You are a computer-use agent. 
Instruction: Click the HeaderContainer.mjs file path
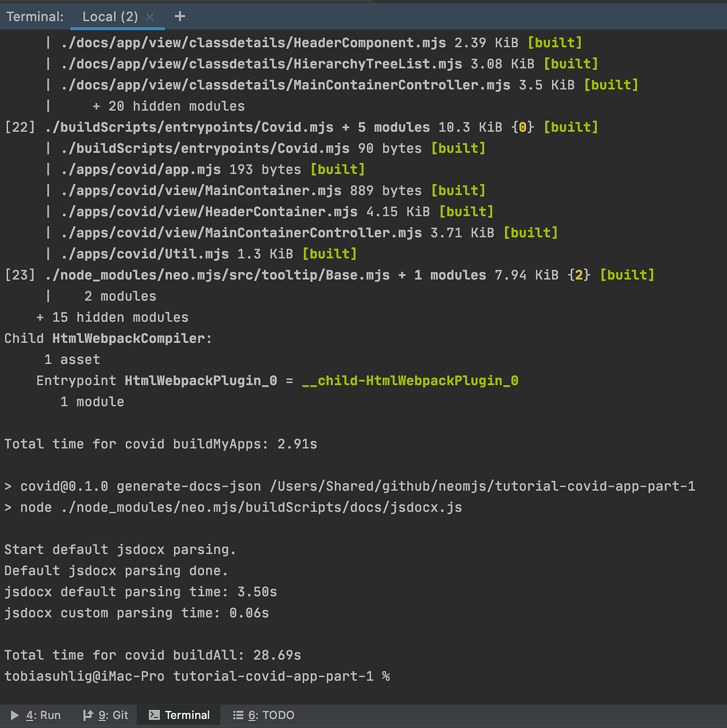click(209, 211)
